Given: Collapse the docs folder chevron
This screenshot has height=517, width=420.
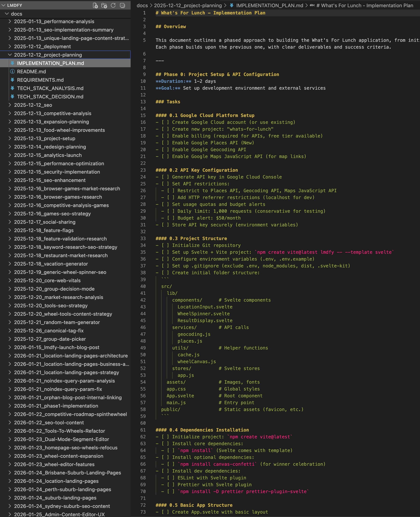Looking at the screenshot, I should click(7, 14).
